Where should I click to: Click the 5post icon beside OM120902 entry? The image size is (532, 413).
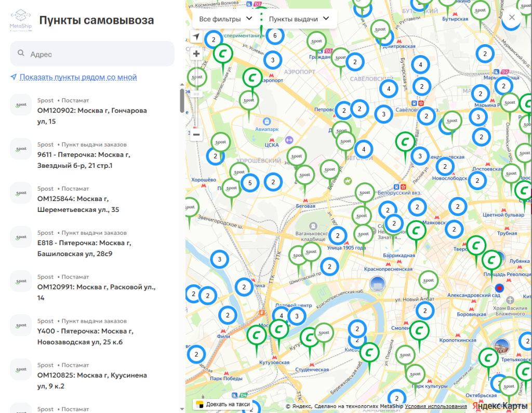pos(21,105)
